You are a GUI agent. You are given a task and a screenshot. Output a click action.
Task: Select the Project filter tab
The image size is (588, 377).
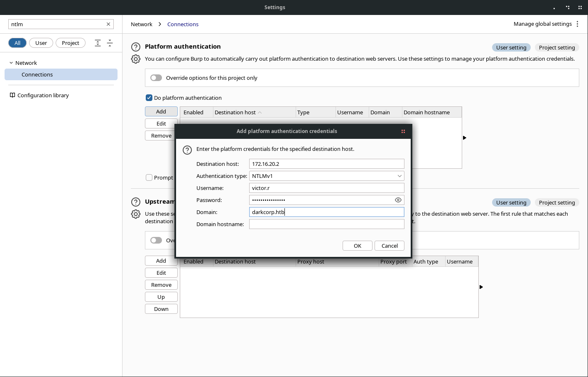click(70, 43)
